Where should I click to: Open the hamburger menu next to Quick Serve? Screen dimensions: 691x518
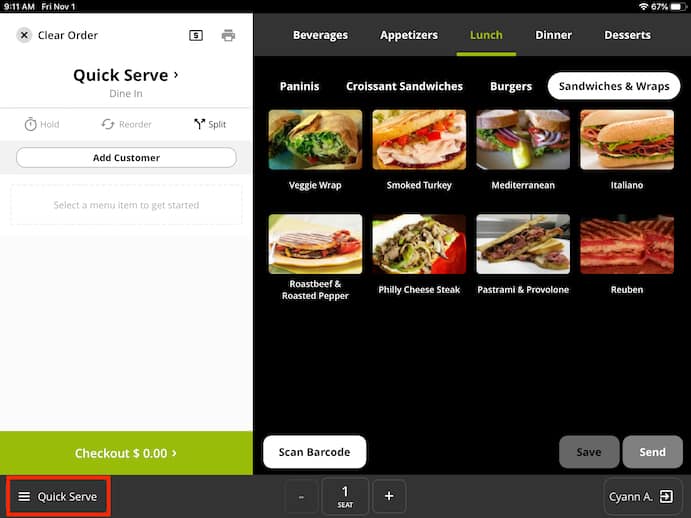pyautogui.click(x=24, y=497)
